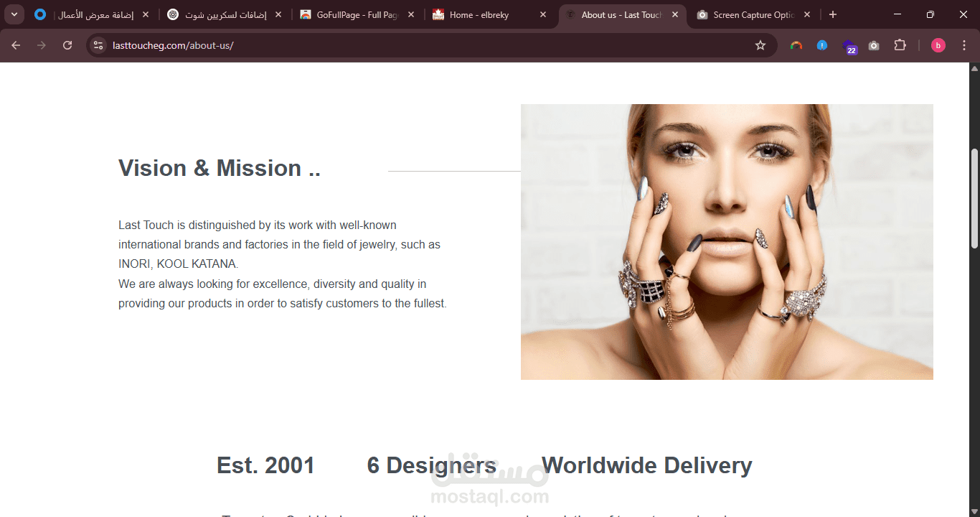This screenshot has width=980, height=517.
Task: Close the browser window
Action: click(x=963, y=14)
